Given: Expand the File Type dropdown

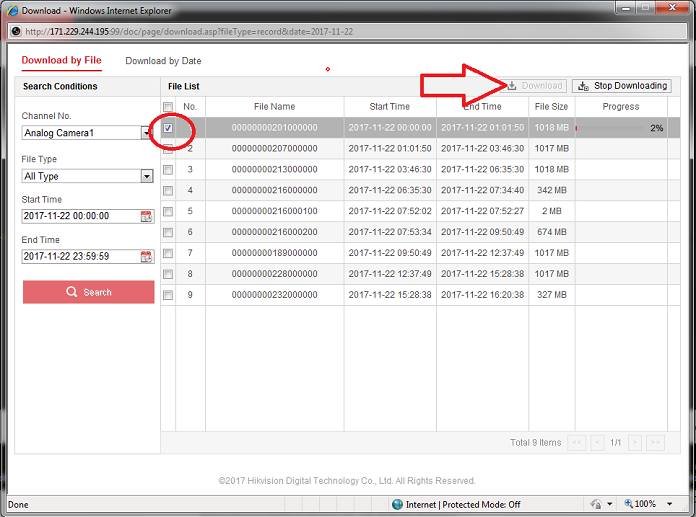Looking at the screenshot, I should pyautogui.click(x=146, y=176).
